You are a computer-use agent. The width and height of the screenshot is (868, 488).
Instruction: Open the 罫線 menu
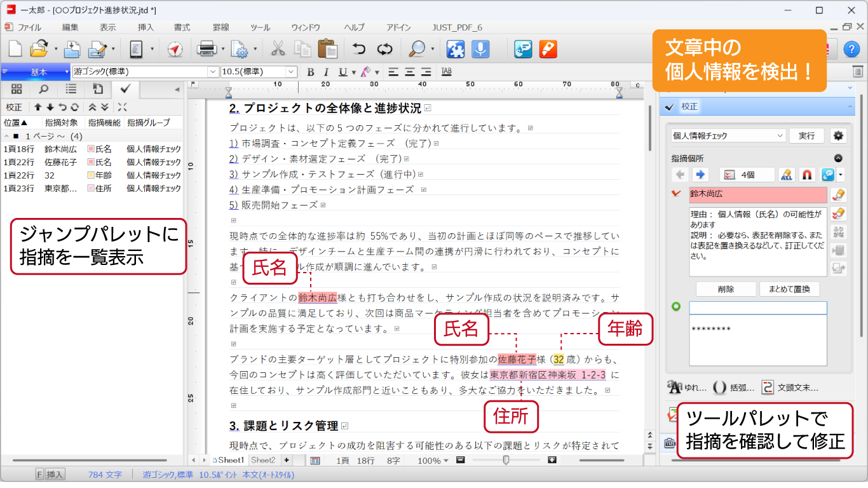pyautogui.click(x=220, y=27)
